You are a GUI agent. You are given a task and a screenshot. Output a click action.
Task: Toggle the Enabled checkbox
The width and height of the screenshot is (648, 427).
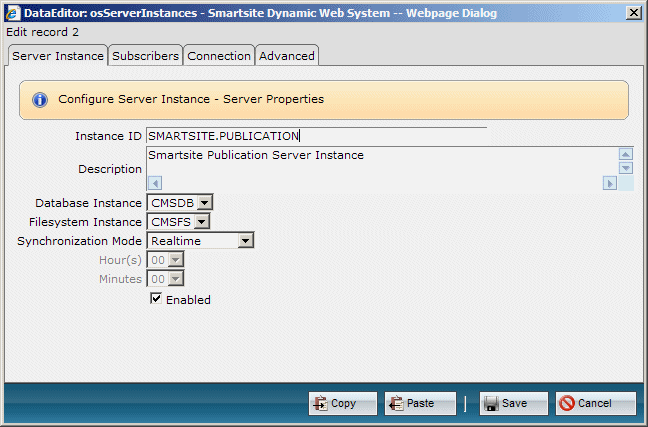pyautogui.click(x=156, y=298)
